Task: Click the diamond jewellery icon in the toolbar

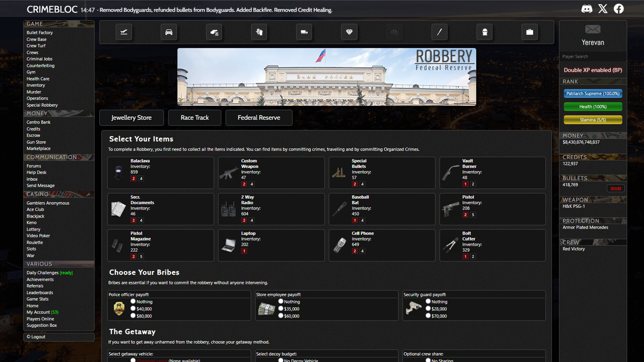Action: 349,32
